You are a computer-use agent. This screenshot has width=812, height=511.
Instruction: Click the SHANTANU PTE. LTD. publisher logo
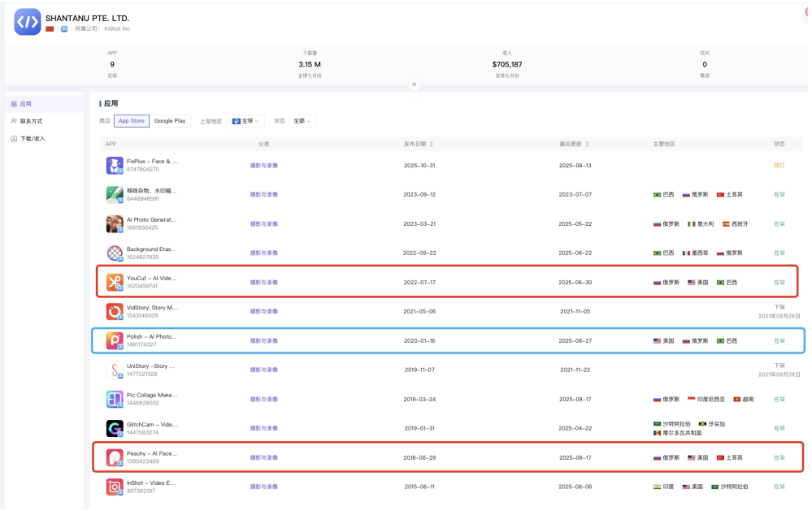pyautogui.click(x=28, y=22)
